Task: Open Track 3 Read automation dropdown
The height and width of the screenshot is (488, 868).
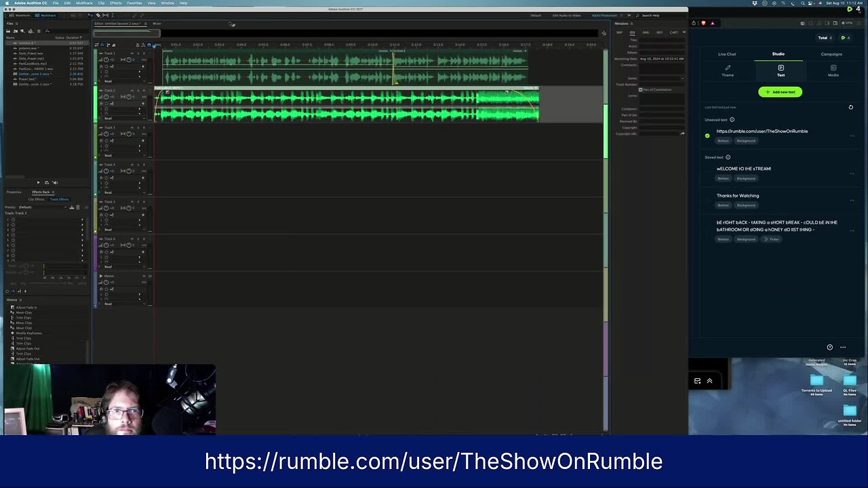Action: pyautogui.click(x=125, y=155)
